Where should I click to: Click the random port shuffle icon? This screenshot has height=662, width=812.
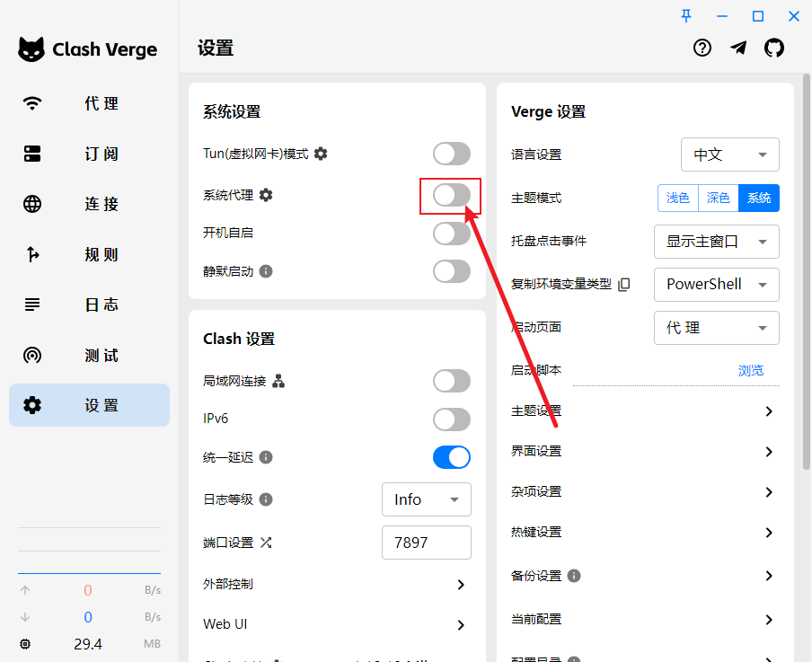tap(266, 543)
